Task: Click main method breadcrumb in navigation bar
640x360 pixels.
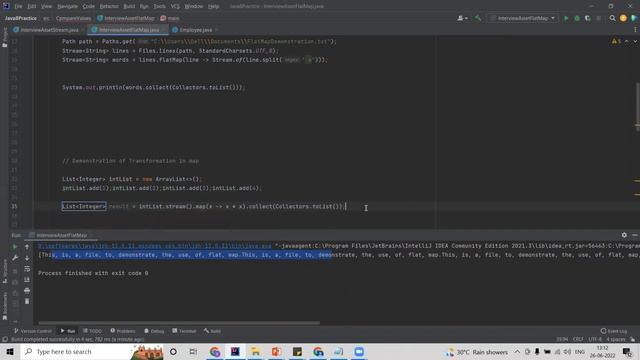Action: coord(170,18)
